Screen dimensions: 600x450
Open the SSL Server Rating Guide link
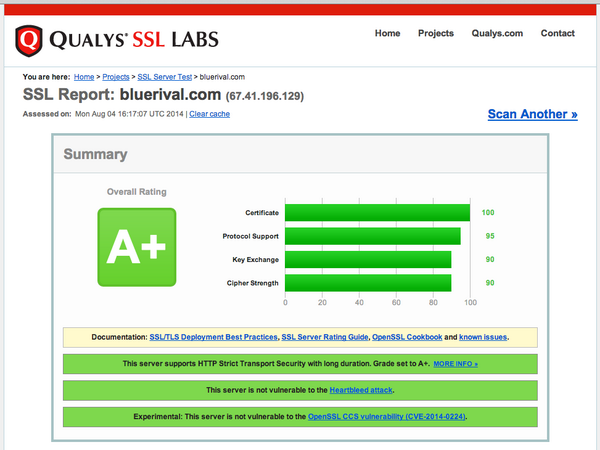tap(325, 337)
